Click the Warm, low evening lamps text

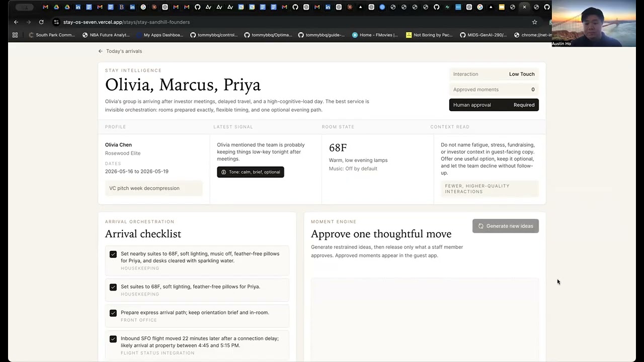[x=358, y=160]
